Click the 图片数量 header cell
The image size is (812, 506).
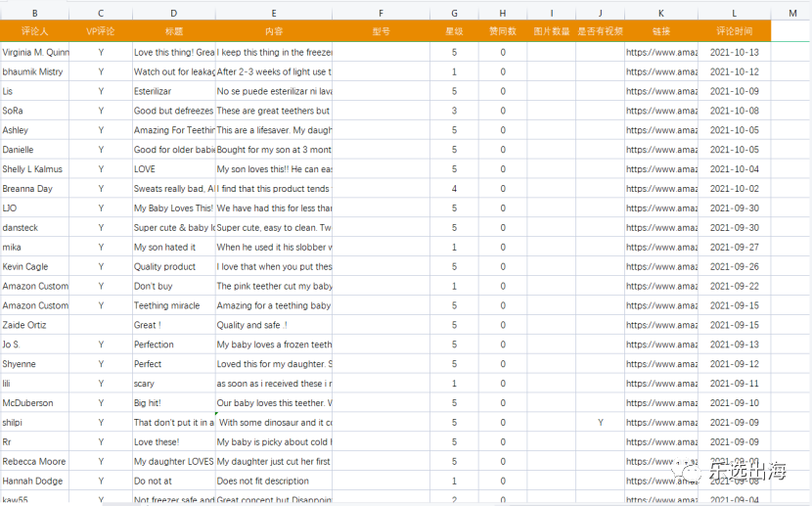coord(551,31)
